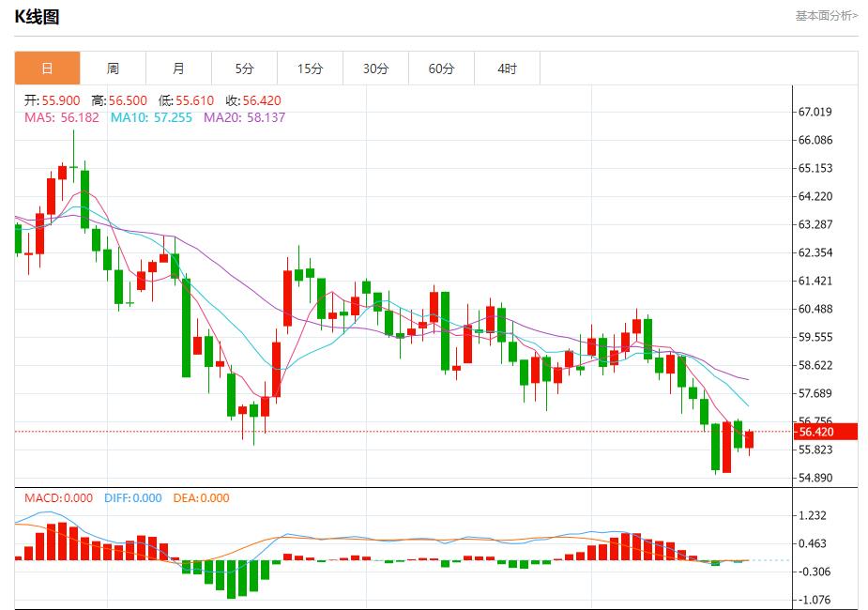This screenshot has width=868, height=610.
Task: Click the blue DIFF indicator label
Action: [132, 498]
